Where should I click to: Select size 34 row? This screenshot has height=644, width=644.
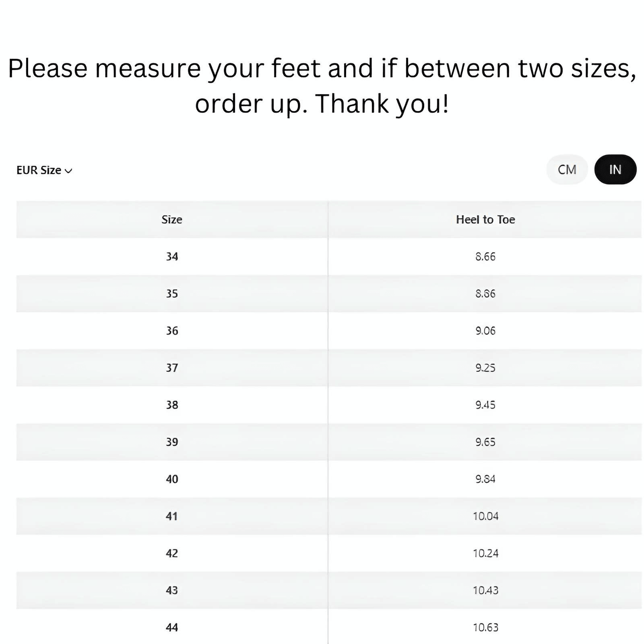tap(173, 257)
